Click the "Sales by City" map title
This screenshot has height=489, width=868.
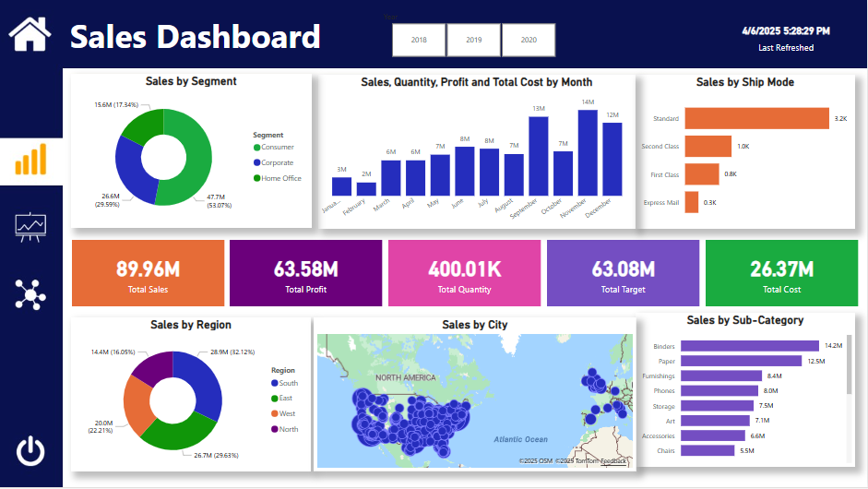(474, 325)
